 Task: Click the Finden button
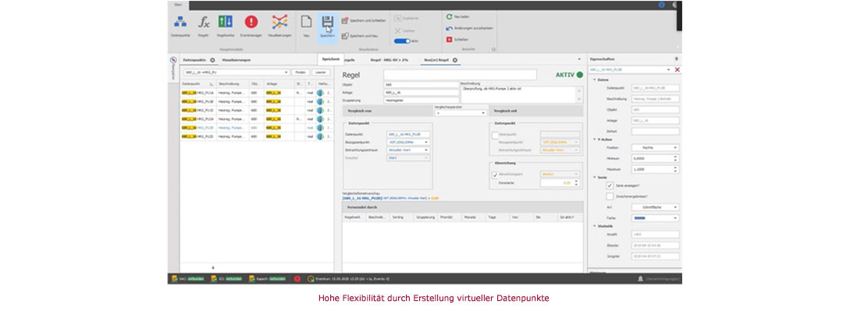[300, 72]
